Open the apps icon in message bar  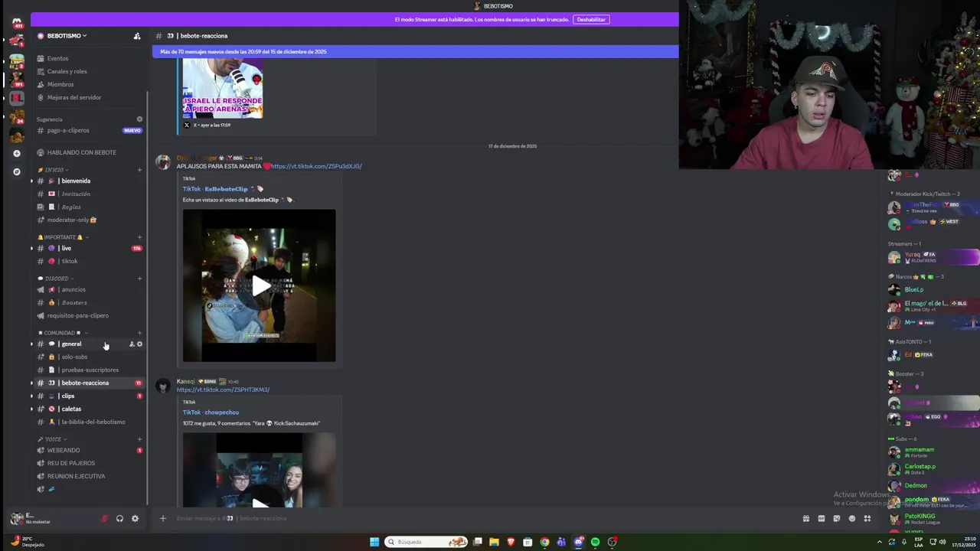click(867, 518)
